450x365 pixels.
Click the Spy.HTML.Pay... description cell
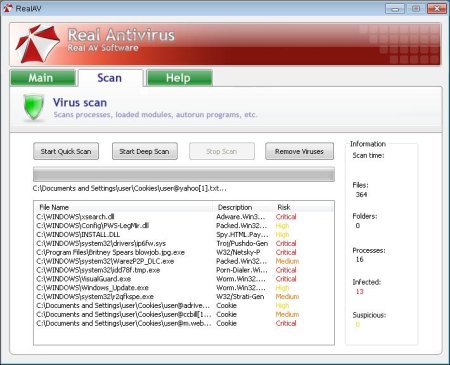tap(242, 234)
